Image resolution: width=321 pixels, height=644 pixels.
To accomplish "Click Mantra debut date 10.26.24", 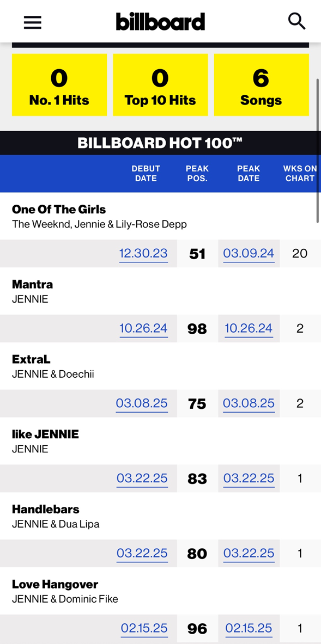I will pyautogui.click(x=143, y=329).
